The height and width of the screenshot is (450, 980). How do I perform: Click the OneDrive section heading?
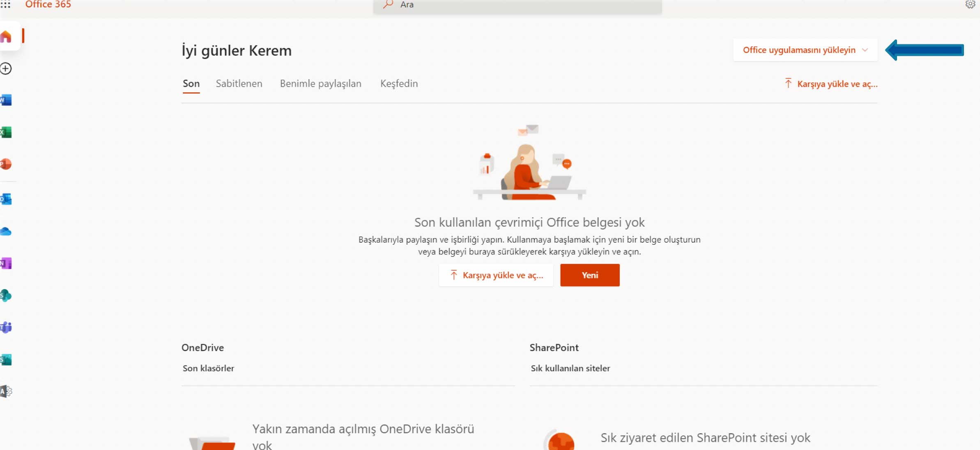click(x=202, y=348)
